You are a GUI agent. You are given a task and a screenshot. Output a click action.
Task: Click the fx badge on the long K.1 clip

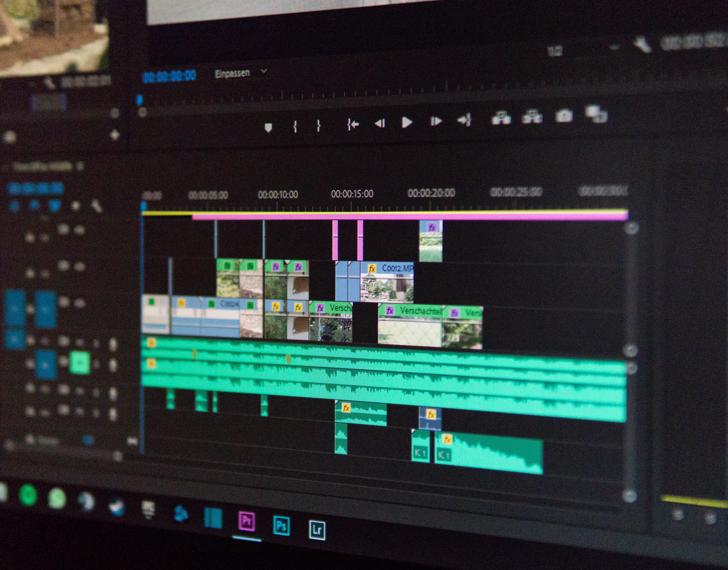click(447, 439)
